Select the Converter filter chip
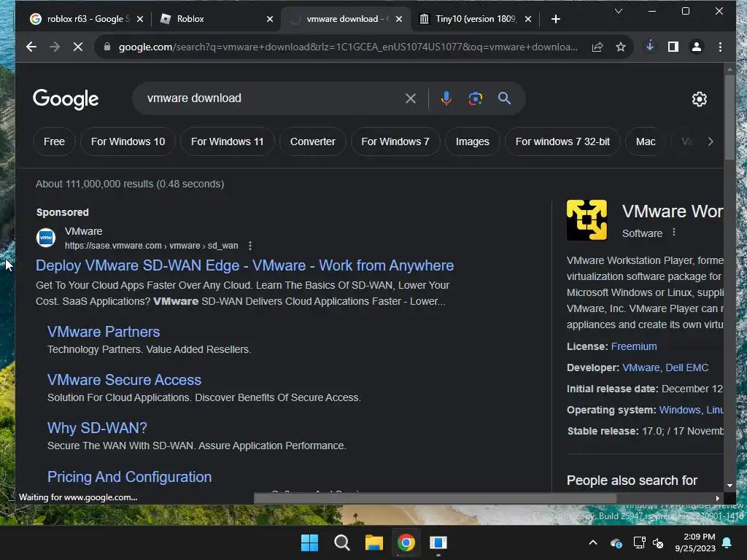747x560 pixels. [312, 141]
